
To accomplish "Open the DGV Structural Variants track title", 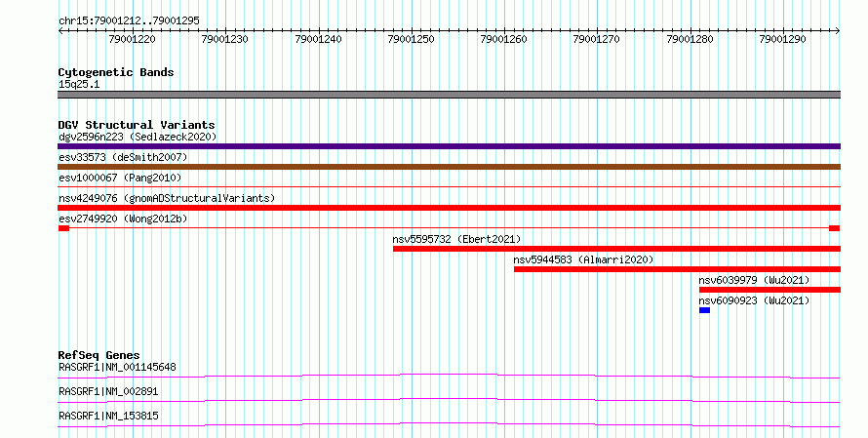I will [137, 125].
